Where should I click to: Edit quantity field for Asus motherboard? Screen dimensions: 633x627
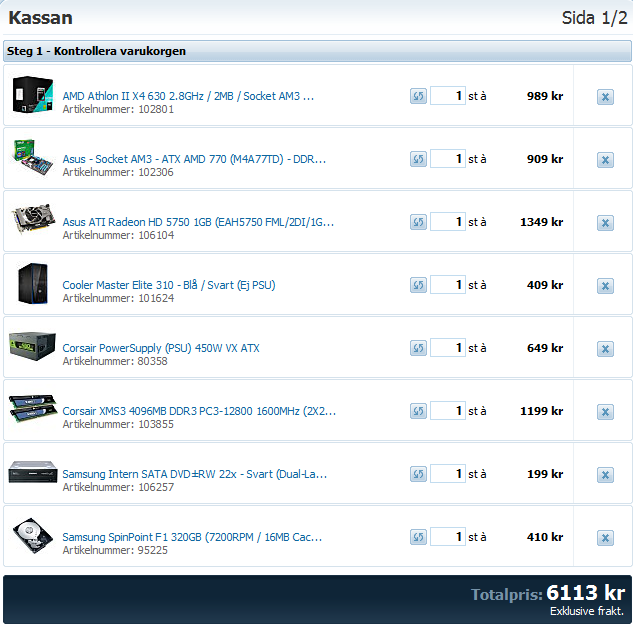click(x=448, y=159)
